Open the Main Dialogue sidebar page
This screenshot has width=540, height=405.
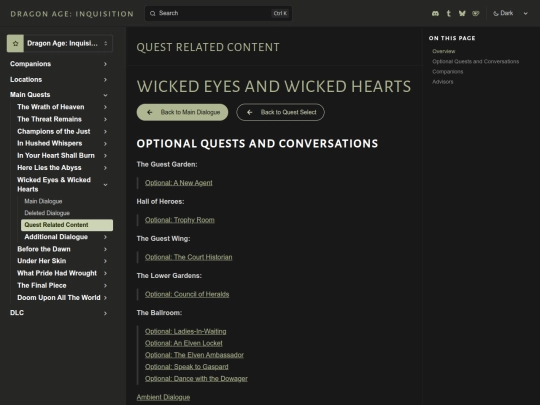coord(43,201)
